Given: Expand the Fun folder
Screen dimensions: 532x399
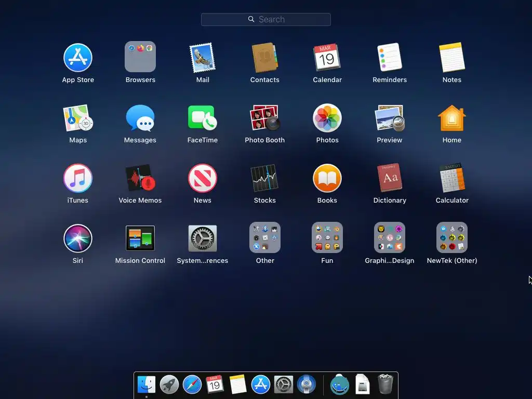Looking at the screenshot, I should [x=327, y=237].
